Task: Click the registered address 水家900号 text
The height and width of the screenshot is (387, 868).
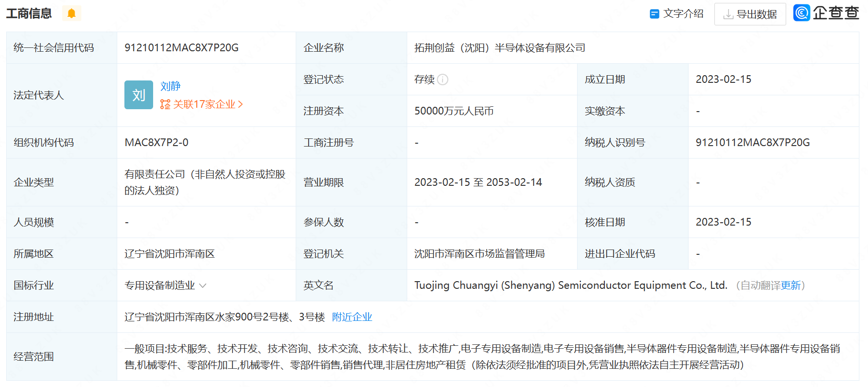Action: (224, 317)
